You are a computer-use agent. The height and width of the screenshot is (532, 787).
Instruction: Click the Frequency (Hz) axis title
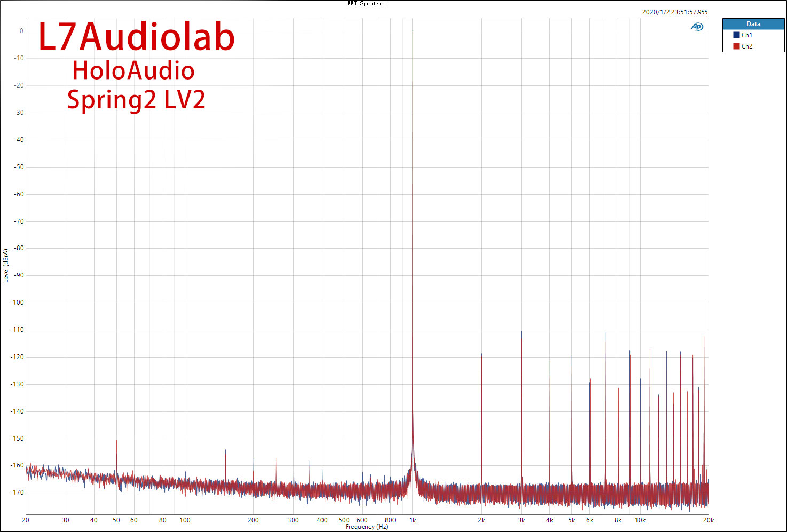click(x=366, y=527)
